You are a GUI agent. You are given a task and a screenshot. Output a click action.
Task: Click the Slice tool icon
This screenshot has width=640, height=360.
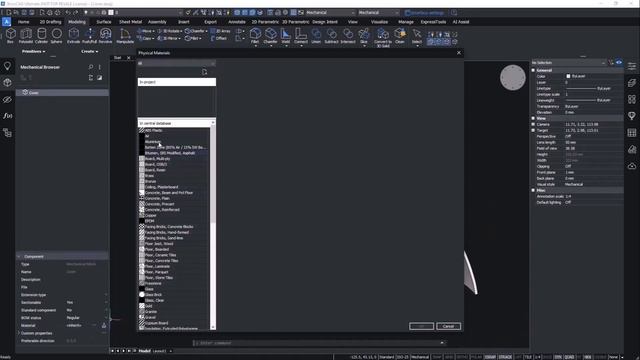[364, 36]
